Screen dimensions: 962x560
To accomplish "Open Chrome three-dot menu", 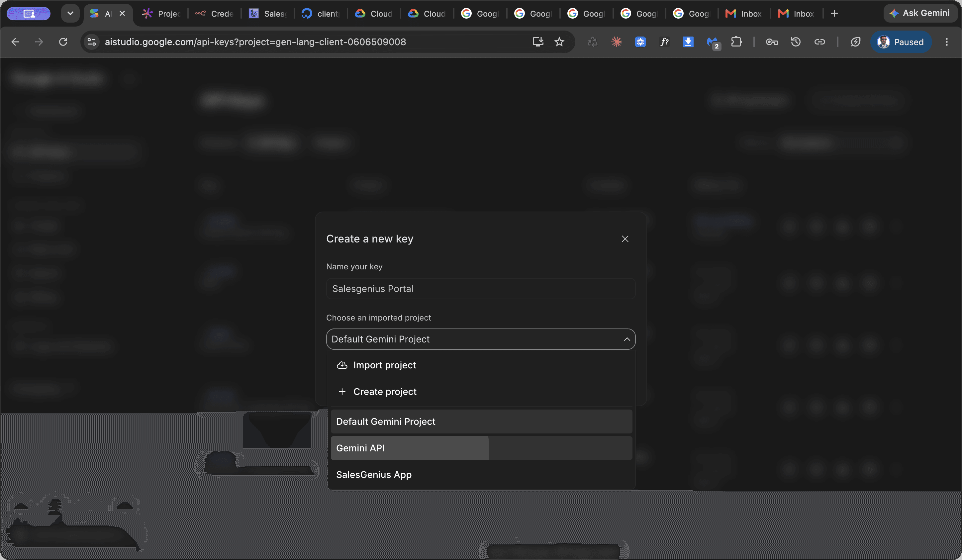I will [x=946, y=42].
